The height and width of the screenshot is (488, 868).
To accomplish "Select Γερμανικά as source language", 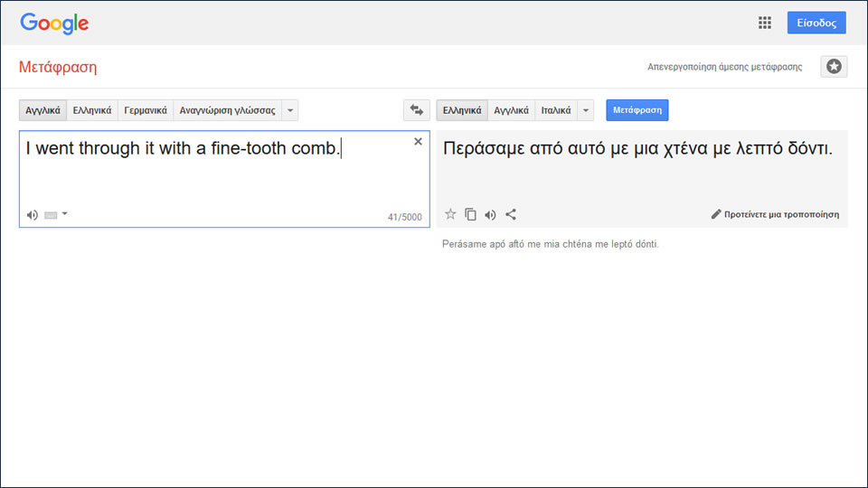I will point(146,110).
